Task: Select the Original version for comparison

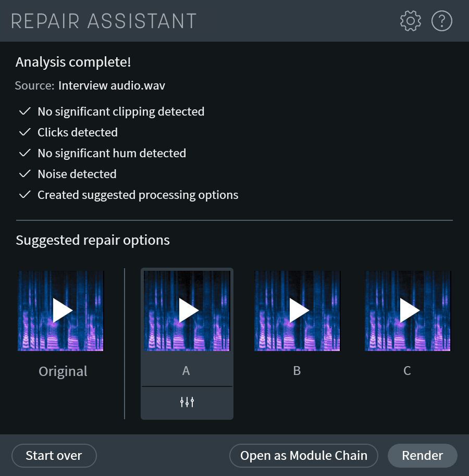Action: click(63, 371)
